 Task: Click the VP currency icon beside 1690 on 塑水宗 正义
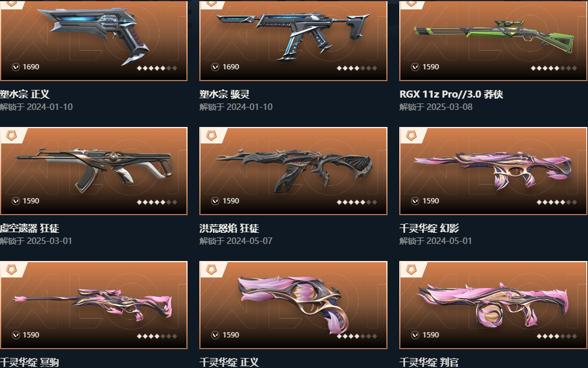pos(16,67)
